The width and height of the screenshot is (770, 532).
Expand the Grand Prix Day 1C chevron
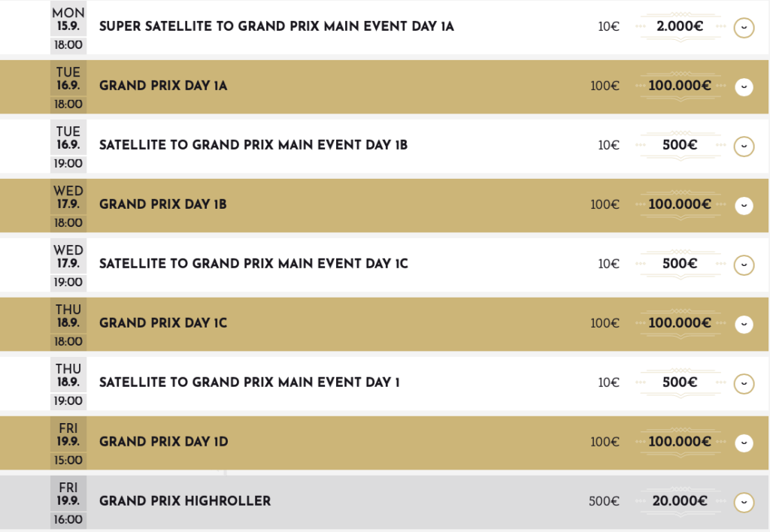[744, 324]
